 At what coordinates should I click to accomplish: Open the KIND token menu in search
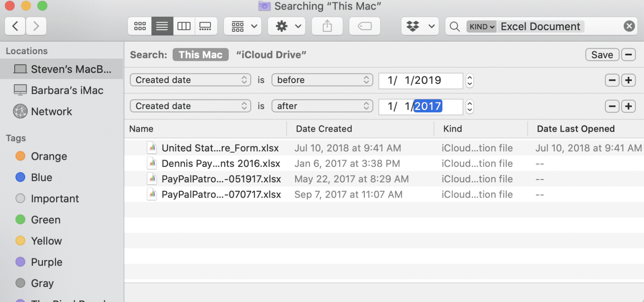(481, 26)
